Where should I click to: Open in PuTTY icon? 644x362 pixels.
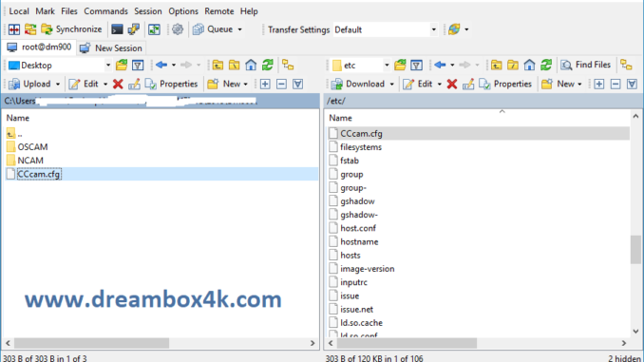coord(134,29)
